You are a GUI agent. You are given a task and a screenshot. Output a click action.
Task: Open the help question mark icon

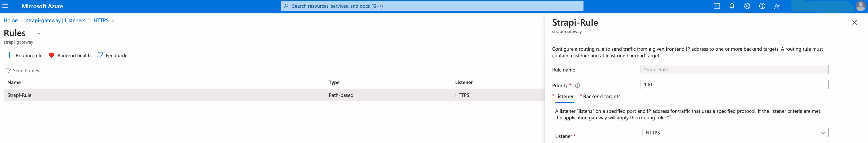[762, 6]
